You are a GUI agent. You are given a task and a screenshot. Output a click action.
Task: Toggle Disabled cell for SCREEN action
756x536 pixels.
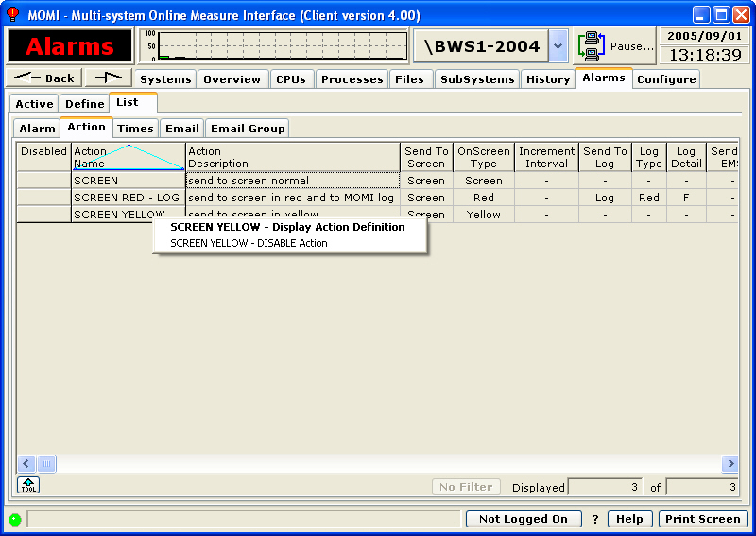[x=44, y=181]
